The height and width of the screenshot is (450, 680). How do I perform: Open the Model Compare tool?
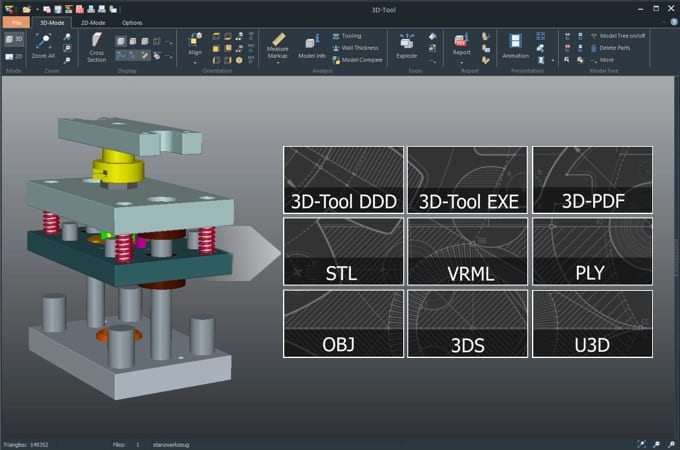357,60
